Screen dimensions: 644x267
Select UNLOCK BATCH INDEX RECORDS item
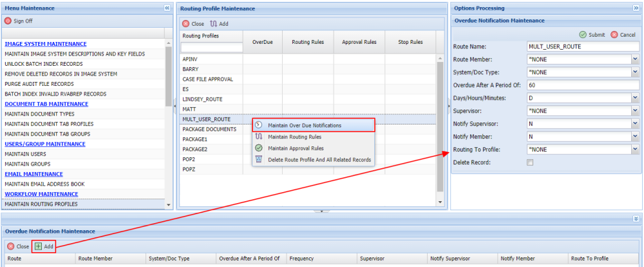click(83, 64)
